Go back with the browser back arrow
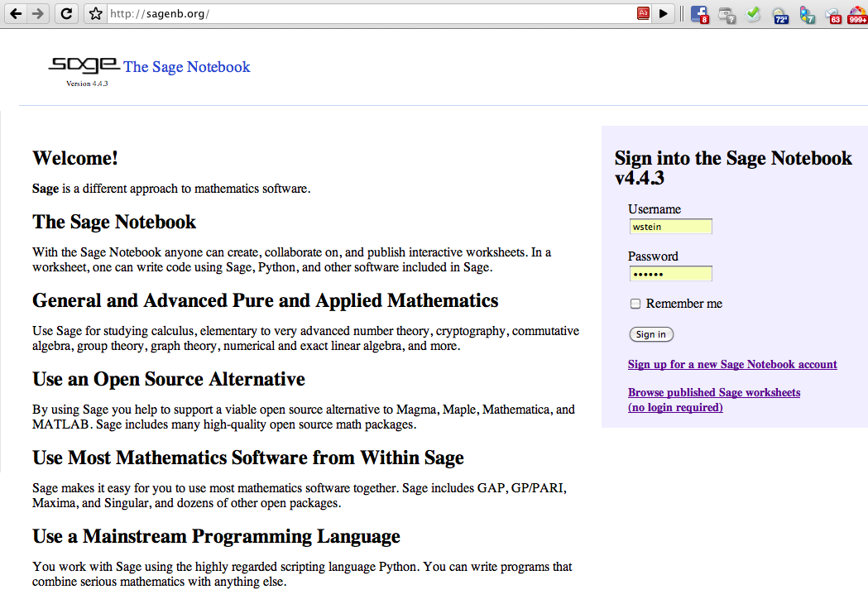Viewport: 868px width, 604px height. 16,13
